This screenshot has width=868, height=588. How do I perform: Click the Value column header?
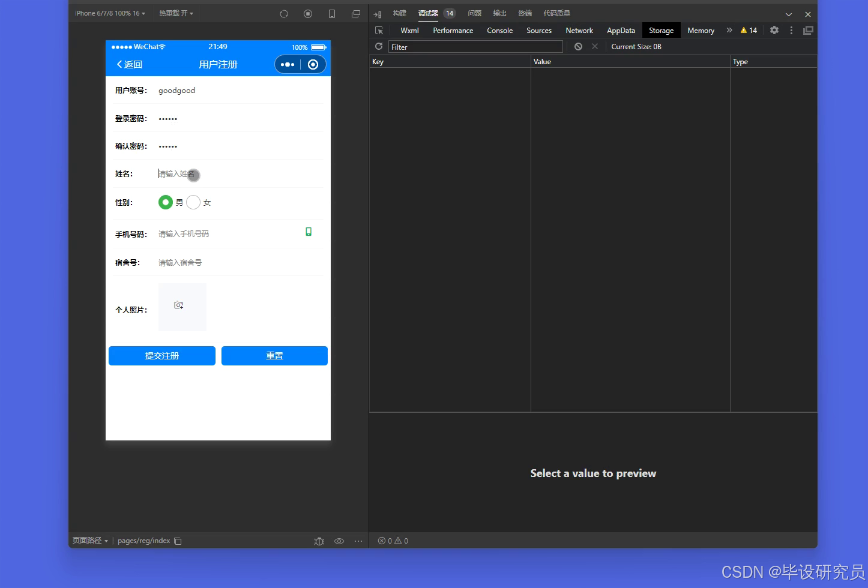630,62
